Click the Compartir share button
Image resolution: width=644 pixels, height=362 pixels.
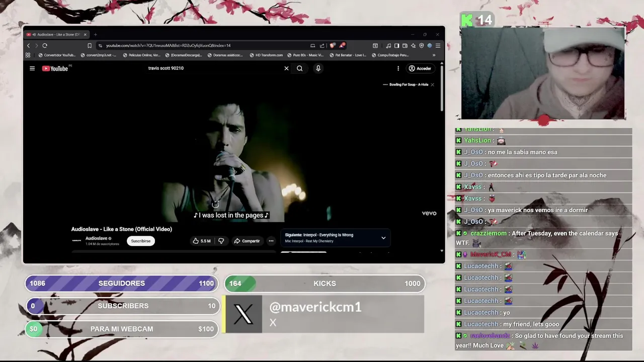pyautogui.click(x=247, y=241)
